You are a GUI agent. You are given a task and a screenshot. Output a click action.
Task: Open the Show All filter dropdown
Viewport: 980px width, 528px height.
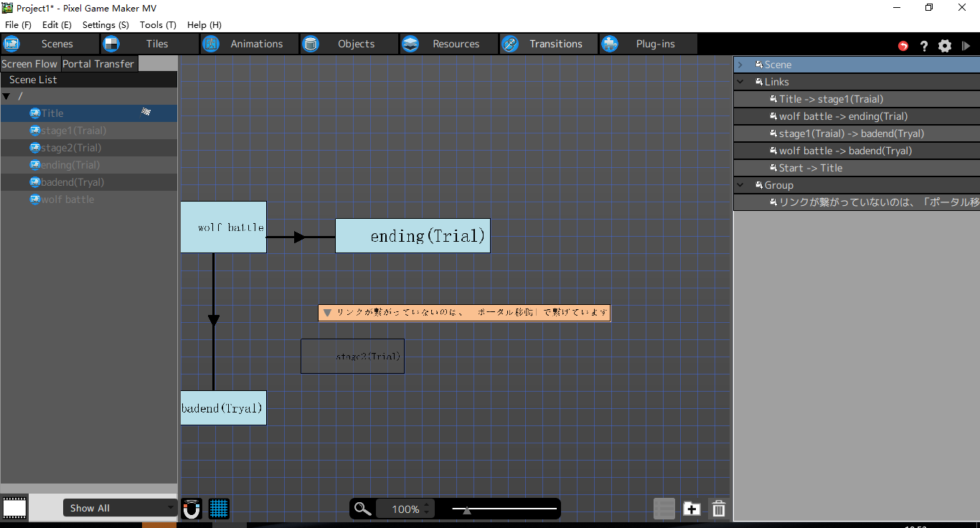tap(120, 508)
